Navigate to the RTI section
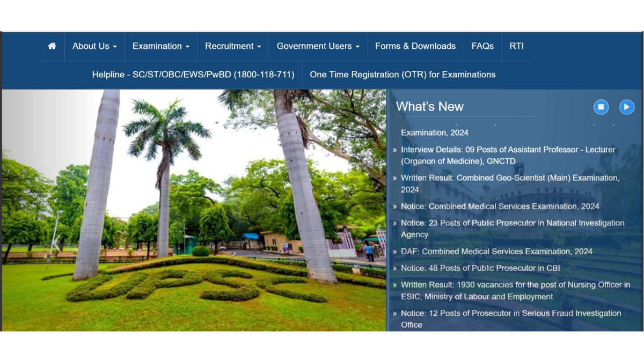This screenshot has width=644, height=362. (x=516, y=46)
